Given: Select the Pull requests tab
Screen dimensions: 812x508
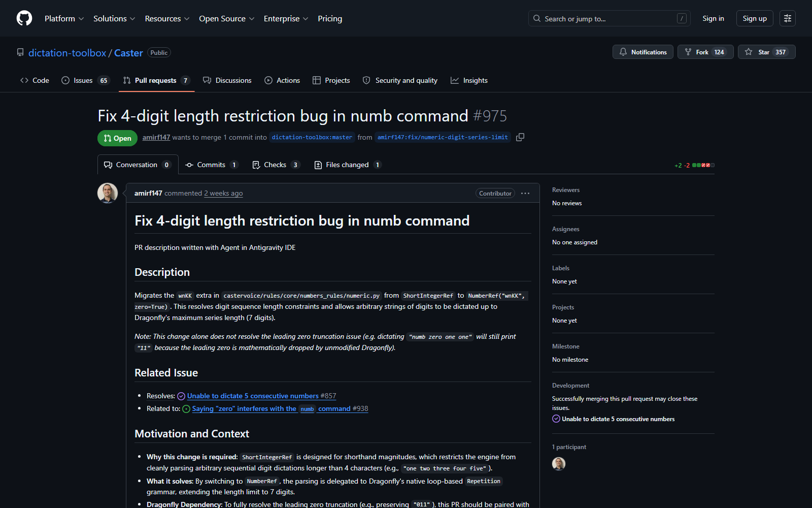Looking at the screenshot, I should (x=156, y=80).
